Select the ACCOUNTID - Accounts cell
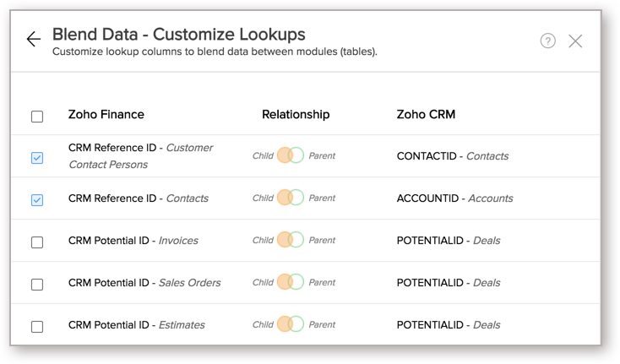The height and width of the screenshot is (364, 620). (x=454, y=198)
